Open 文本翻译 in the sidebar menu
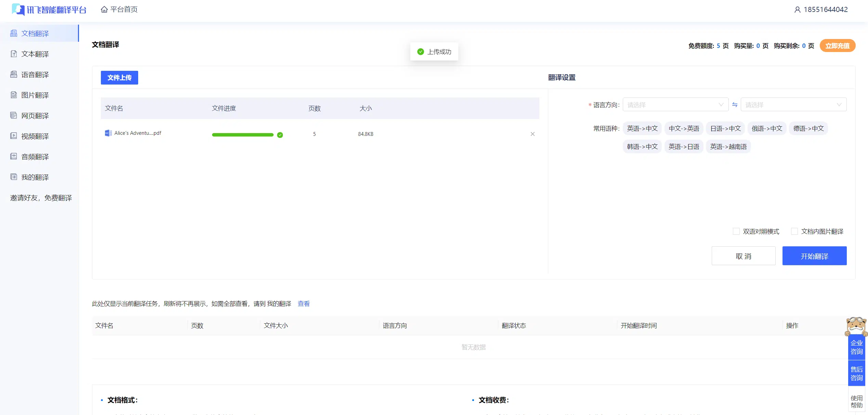Image resolution: width=868 pixels, height=415 pixels. pyautogui.click(x=35, y=54)
